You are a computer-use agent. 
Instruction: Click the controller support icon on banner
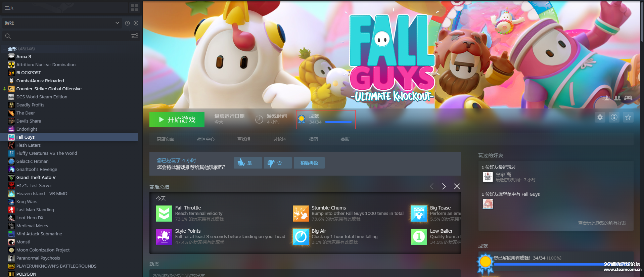point(628,98)
